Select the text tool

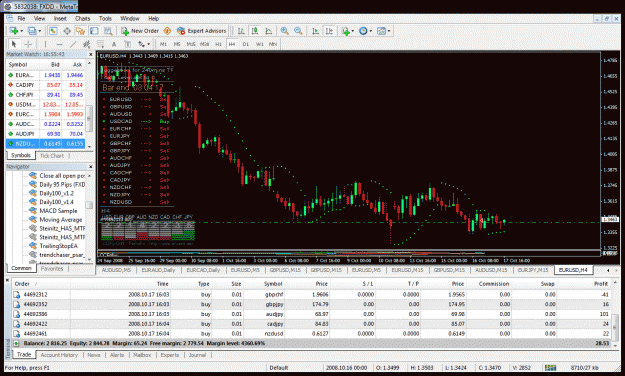pos(114,44)
